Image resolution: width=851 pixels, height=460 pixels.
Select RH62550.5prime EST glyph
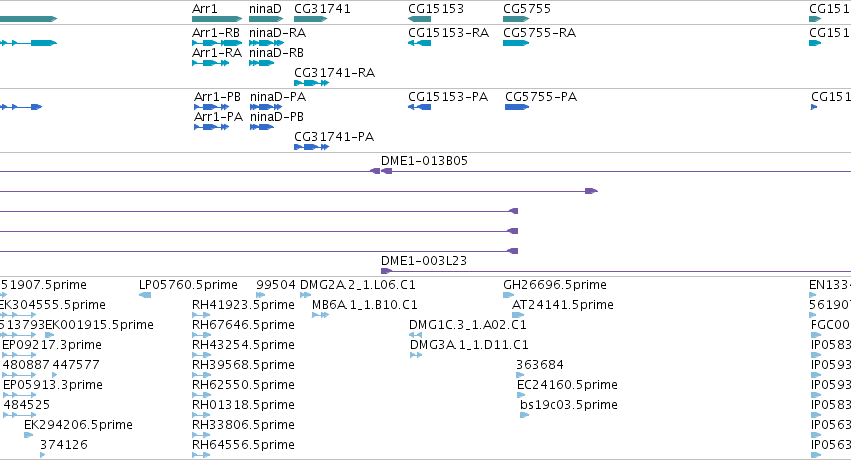pos(201,395)
